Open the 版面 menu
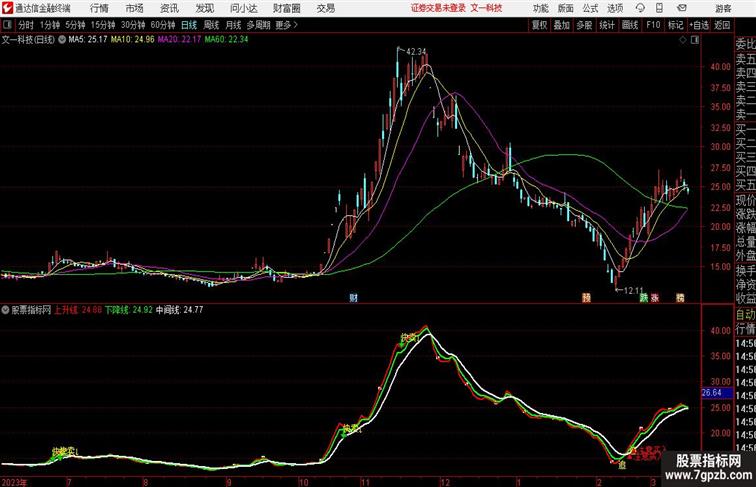756x487 pixels. coord(566,8)
